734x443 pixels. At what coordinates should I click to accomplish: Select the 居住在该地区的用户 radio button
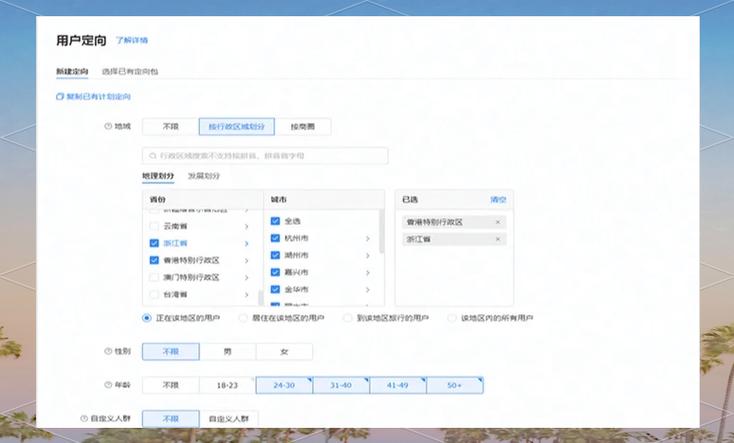pos(243,318)
